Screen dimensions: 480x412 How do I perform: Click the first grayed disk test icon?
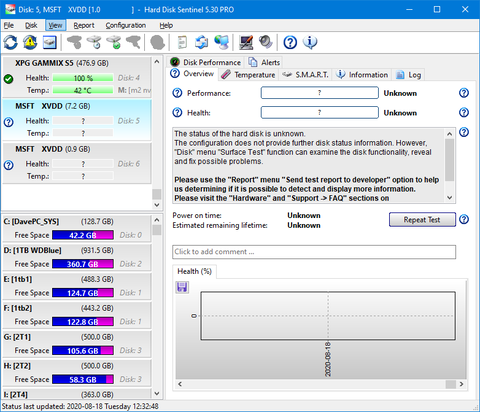coord(74,42)
